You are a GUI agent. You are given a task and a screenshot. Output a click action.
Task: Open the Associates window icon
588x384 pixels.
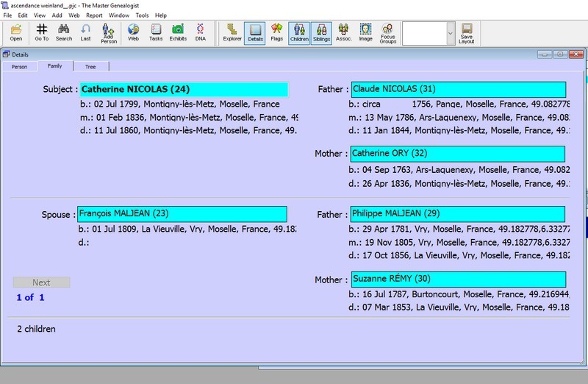(x=343, y=32)
